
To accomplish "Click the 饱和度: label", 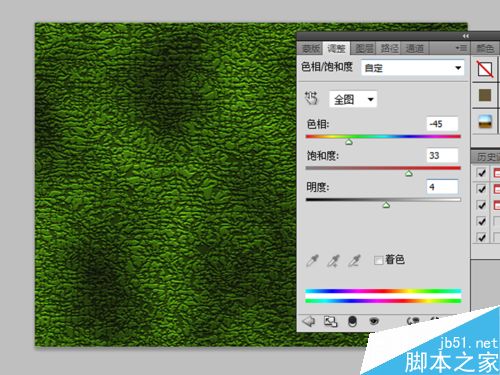I will [322, 156].
